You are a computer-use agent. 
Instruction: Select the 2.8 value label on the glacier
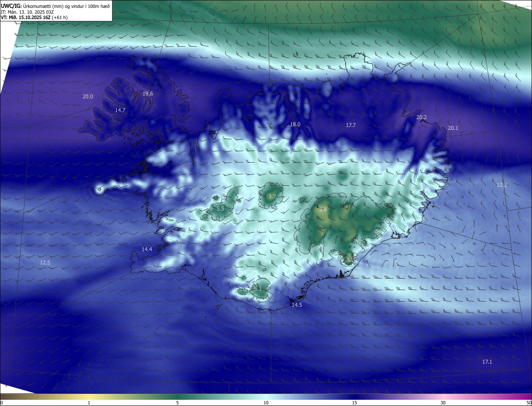(323, 210)
